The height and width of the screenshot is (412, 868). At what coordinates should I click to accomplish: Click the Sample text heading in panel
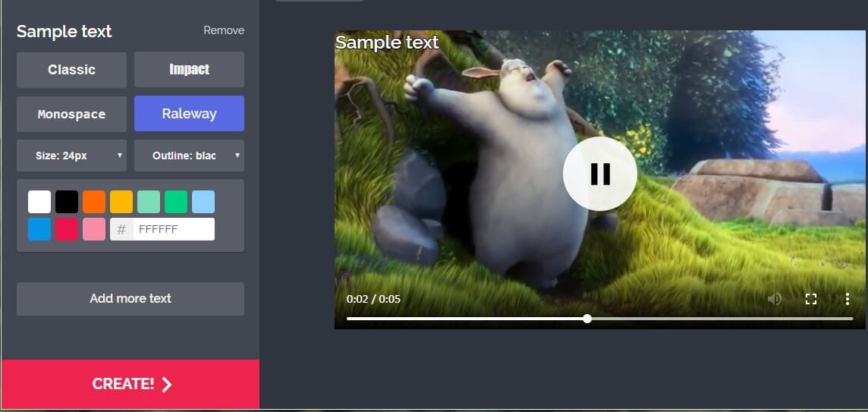pyautogui.click(x=64, y=32)
